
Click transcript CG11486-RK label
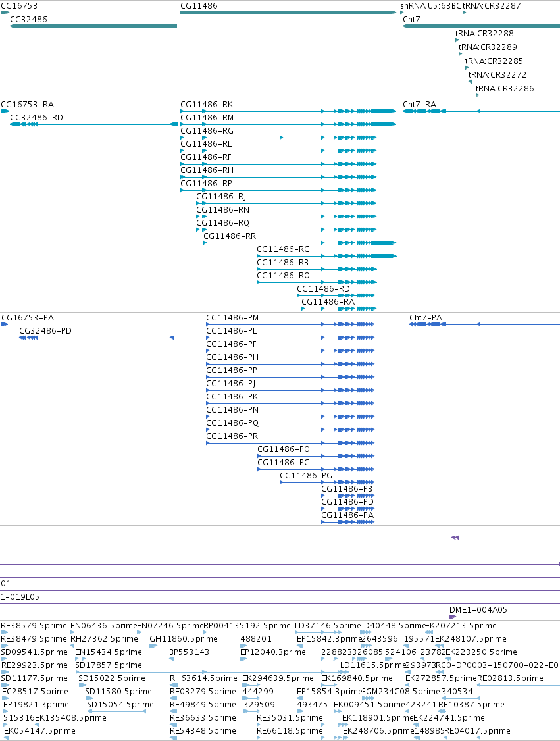coord(207,105)
